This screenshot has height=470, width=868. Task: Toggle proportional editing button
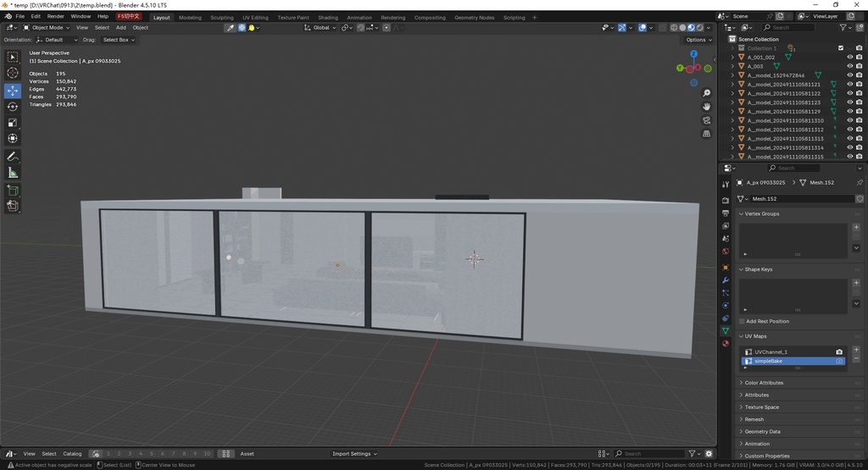tap(387, 28)
